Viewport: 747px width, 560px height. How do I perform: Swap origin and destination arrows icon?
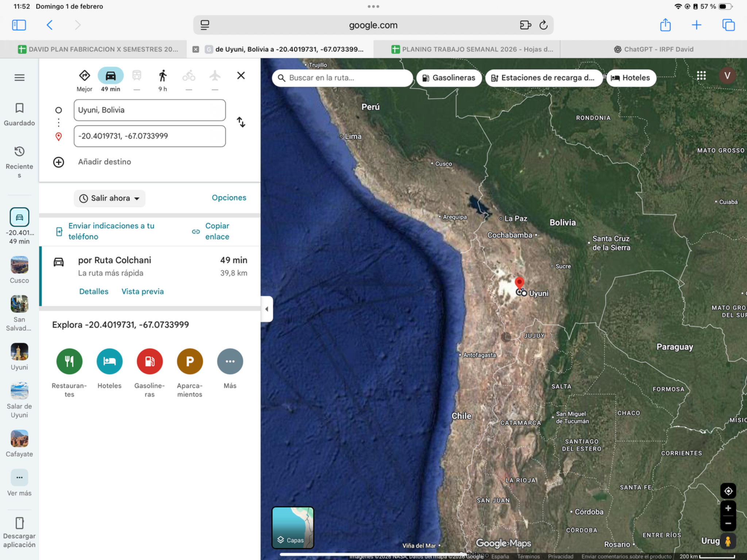[x=241, y=122]
